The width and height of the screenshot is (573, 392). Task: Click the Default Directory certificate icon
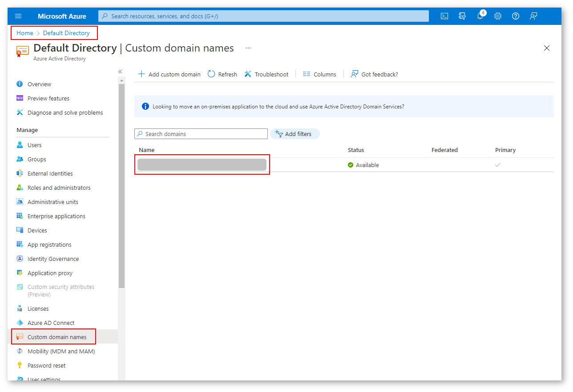click(x=22, y=51)
